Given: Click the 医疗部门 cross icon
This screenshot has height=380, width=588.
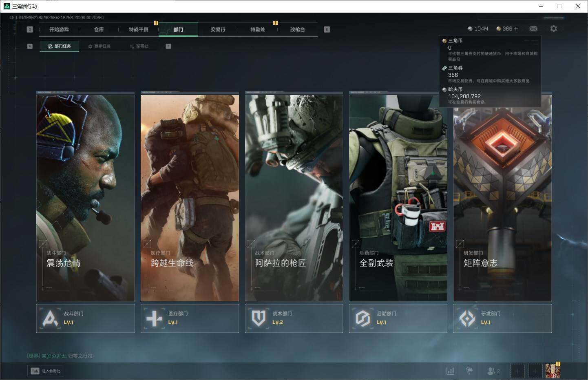Looking at the screenshot, I should (x=154, y=318).
